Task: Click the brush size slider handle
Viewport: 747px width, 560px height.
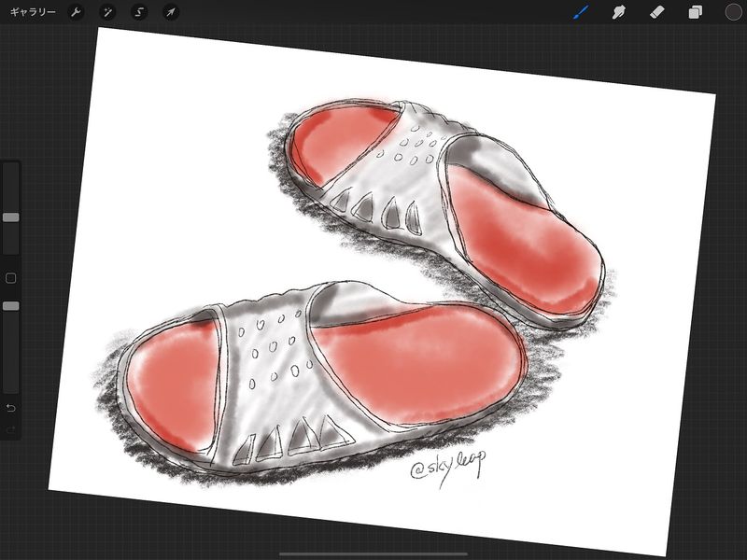Action: [x=11, y=217]
